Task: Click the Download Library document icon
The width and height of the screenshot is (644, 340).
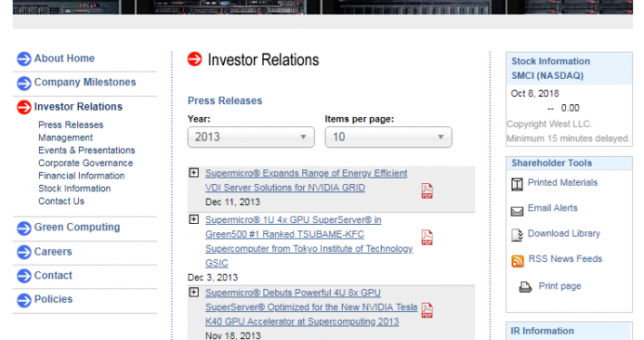Action: point(517,236)
